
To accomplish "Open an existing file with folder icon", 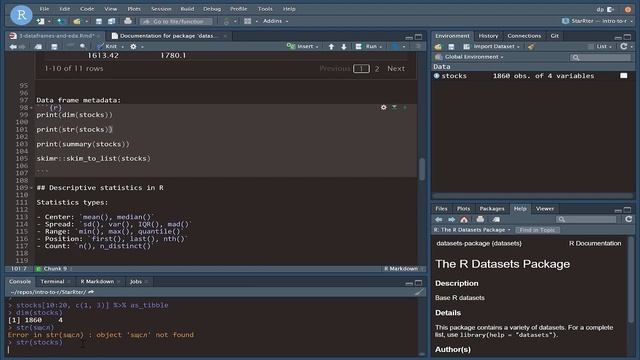I will pyautogui.click(x=77, y=21).
